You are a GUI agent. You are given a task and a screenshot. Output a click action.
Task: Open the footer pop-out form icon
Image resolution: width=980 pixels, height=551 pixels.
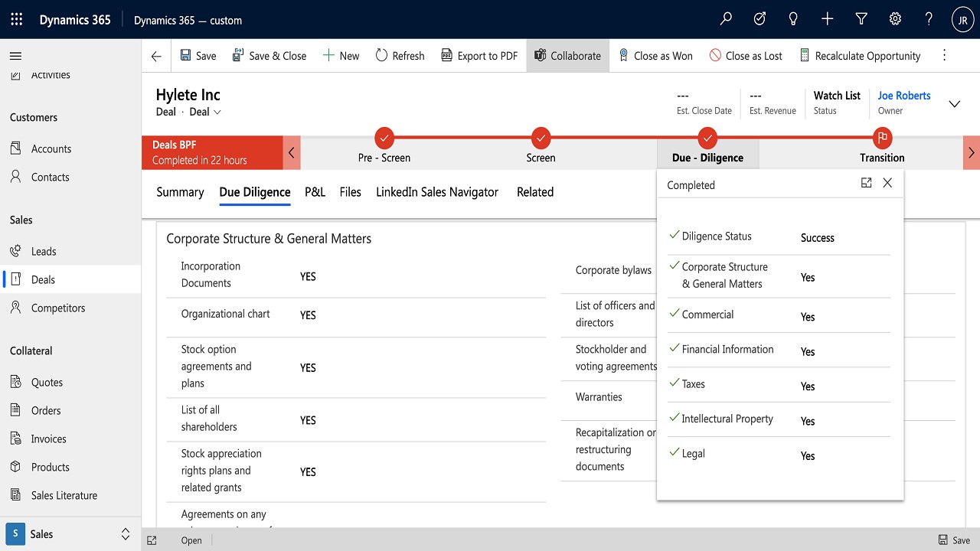point(152,540)
